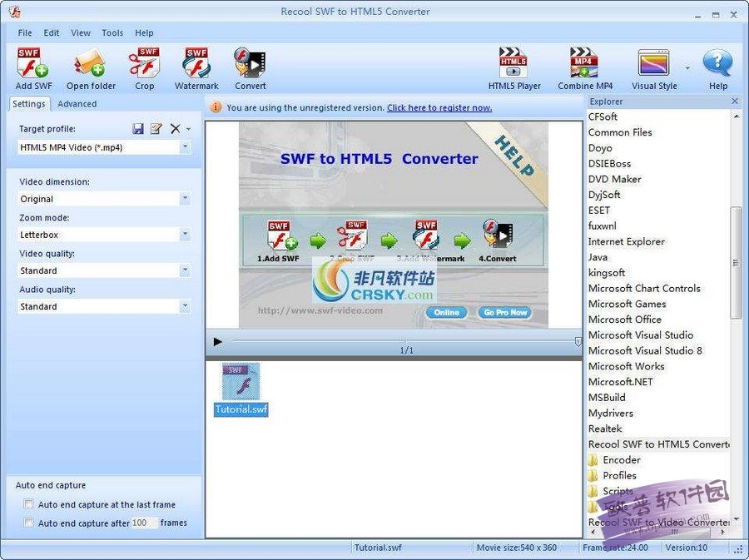This screenshot has height=560, width=749.
Task: Expand the profile actions dropdown arrow
Action: tap(188, 129)
